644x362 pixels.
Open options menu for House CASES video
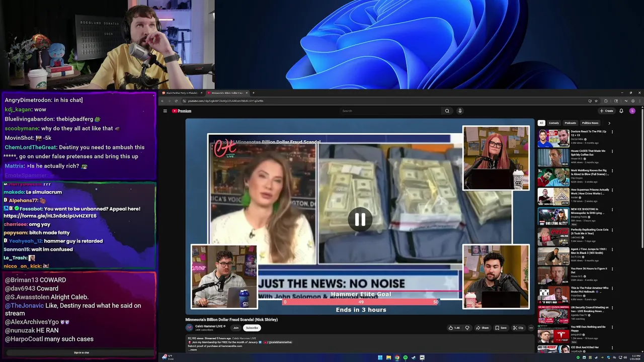pyautogui.click(x=612, y=151)
